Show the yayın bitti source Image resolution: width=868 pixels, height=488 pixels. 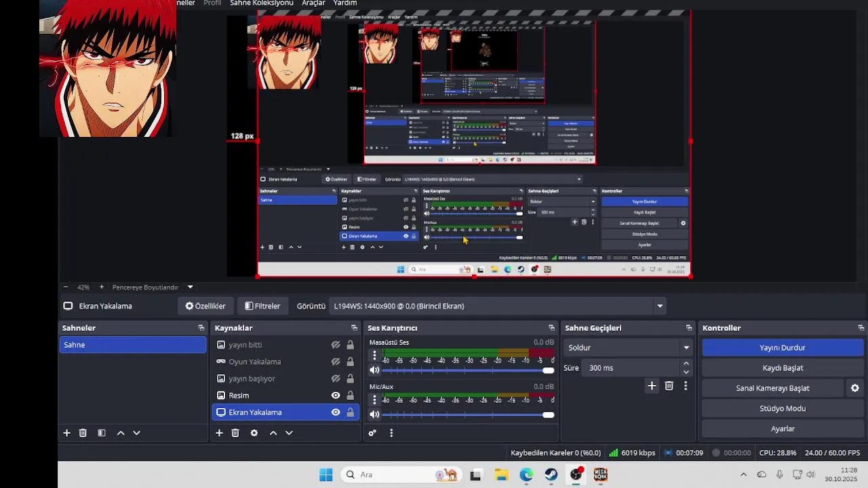click(x=336, y=345)
